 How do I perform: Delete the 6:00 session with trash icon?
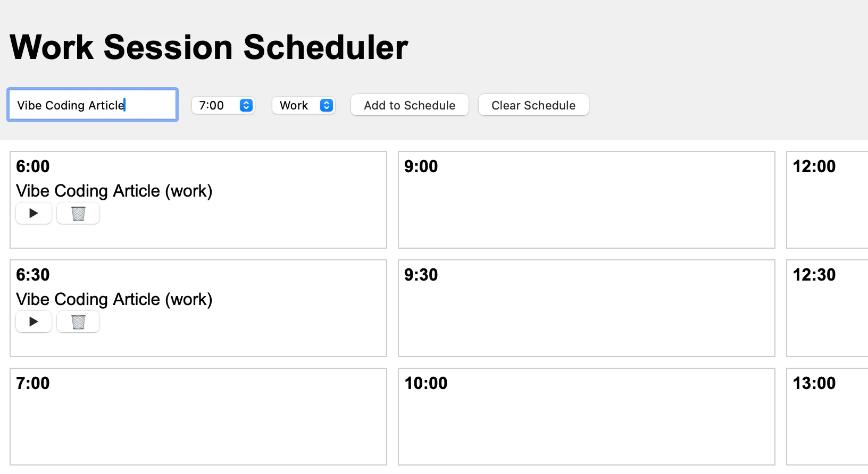coord(78,214)
